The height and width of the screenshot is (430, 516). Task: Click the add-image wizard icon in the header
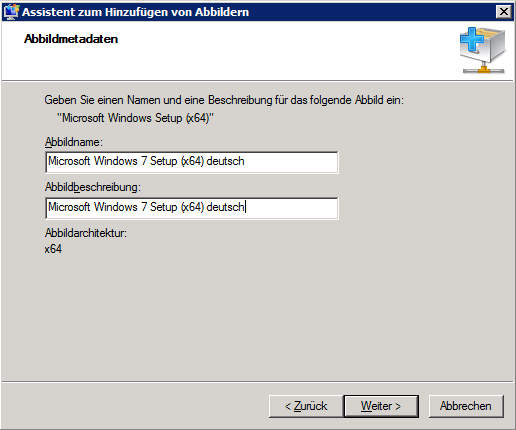[483, 50]
